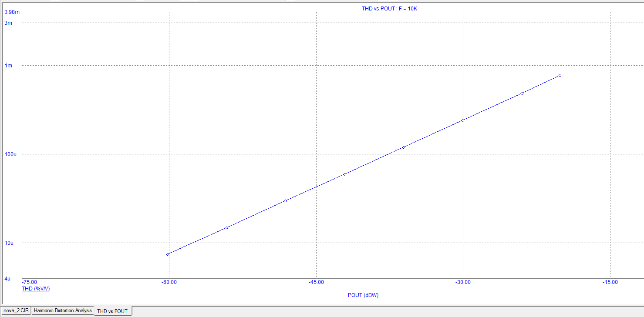Click the -15.00 x-axis label
Image resolution: width=644 pixels, height=317 pixels.
pyautogui.click(x=610, y=282)
